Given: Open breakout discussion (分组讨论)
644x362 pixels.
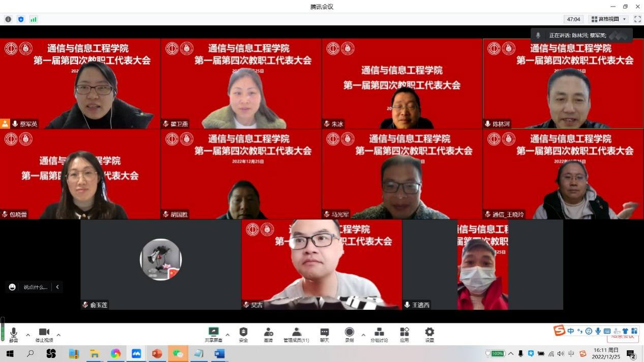Looking at the screenshot, I should click(x=379, y=334).
